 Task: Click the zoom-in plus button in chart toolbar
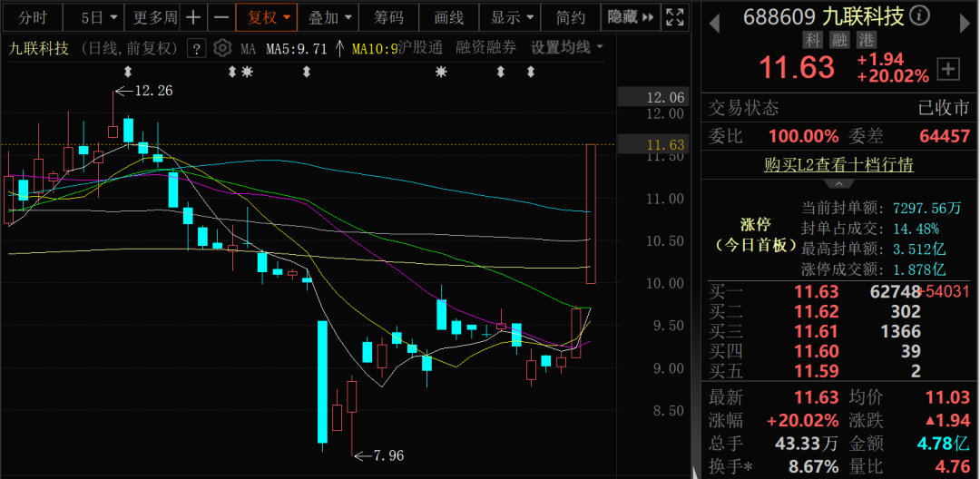click(193, 17)
